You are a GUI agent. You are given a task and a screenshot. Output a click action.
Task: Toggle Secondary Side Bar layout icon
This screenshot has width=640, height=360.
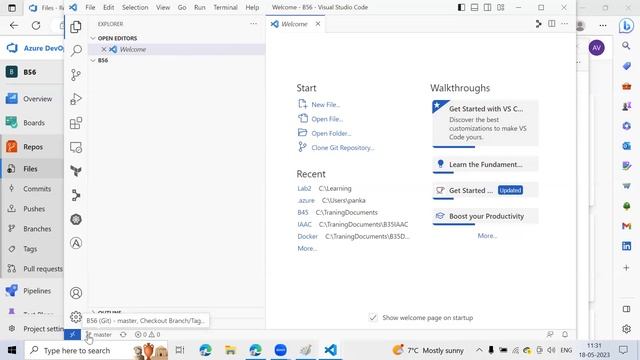(x=487, y=7)
